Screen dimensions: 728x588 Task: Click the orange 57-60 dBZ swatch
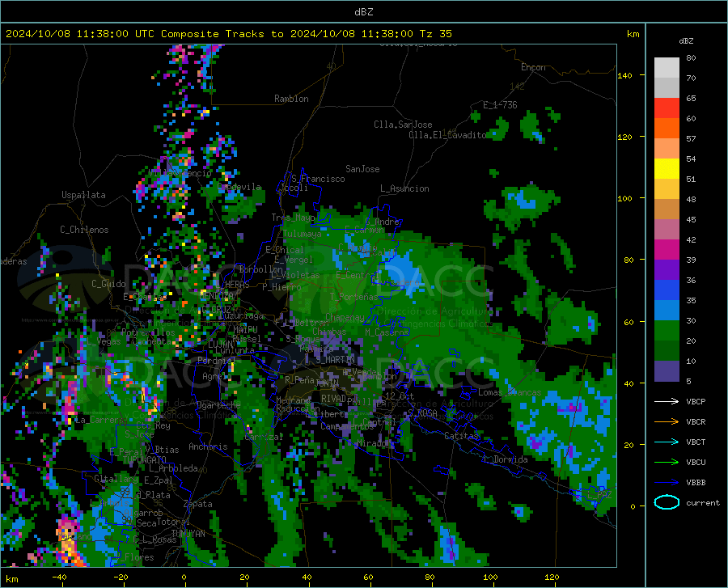pyautogui.click(x=667, y=128)
